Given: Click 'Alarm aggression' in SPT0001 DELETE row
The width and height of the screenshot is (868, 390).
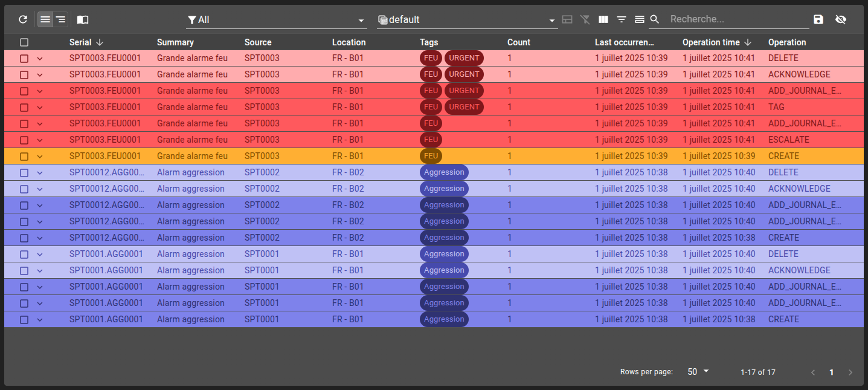Looking at the screenshot, I should (x=191, y=254).
